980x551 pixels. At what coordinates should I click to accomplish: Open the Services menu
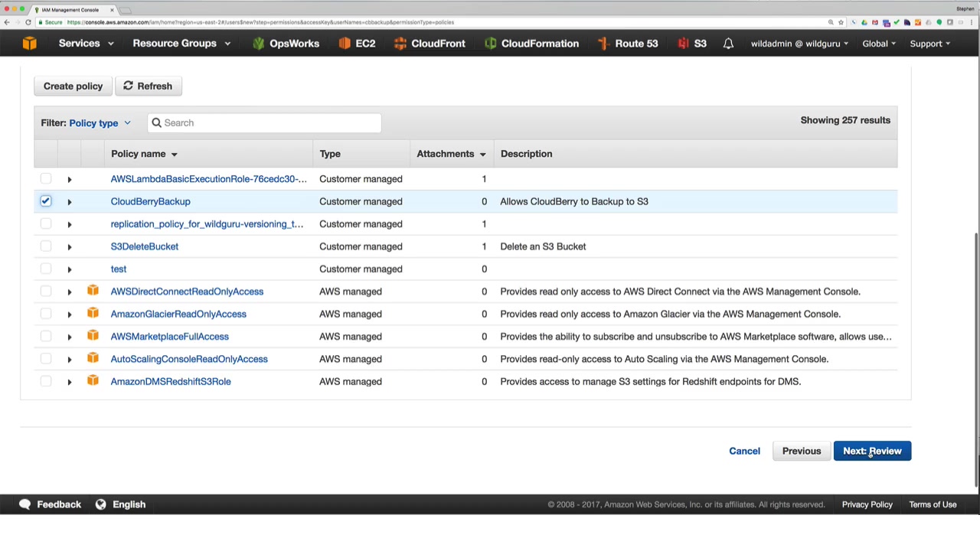click(86, 44)
